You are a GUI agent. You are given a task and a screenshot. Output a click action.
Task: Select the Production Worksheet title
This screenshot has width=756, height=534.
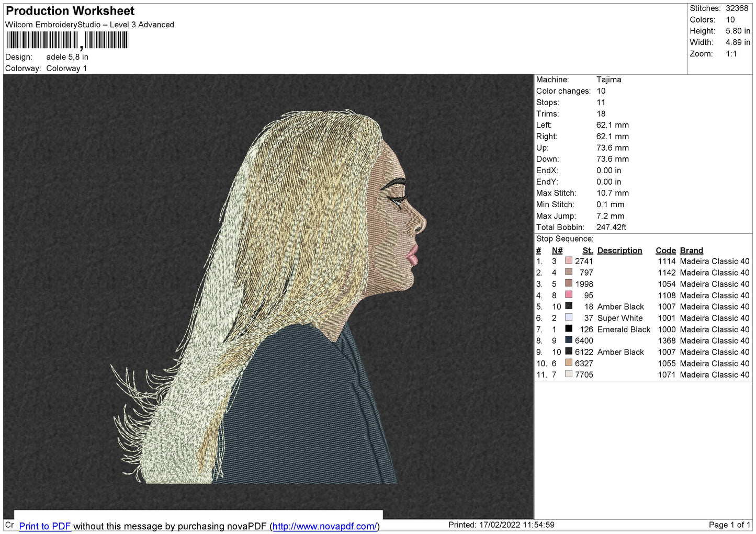[x=70, y=11]
